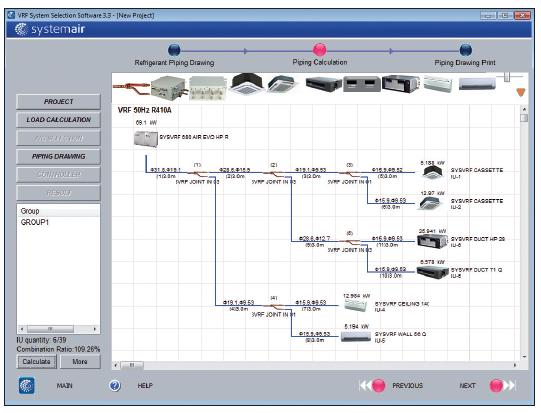
Task: Select the black four-way cassette indoor unit
Action: (247, 84)
